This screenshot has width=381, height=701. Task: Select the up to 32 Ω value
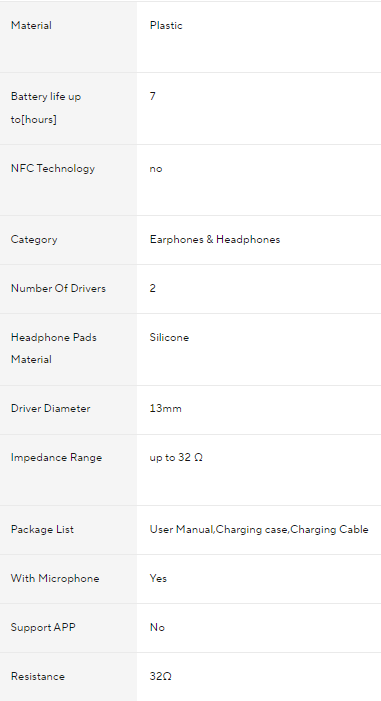(176, 457)
